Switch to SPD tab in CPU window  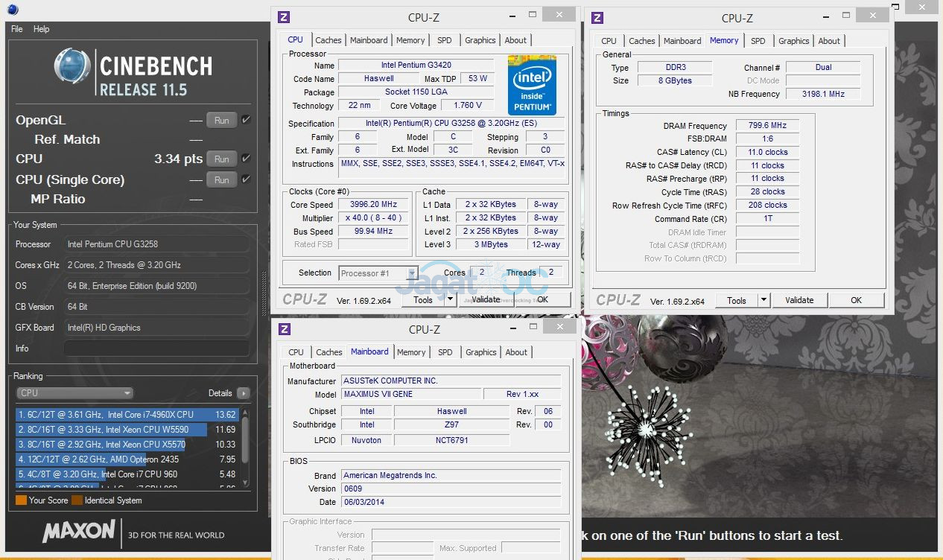point(444,40)
